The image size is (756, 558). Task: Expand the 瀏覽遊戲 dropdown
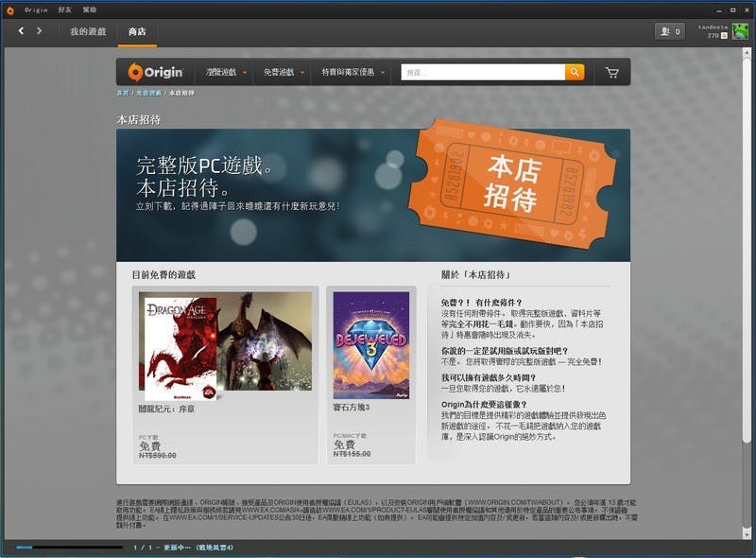(x=226, y=72)
